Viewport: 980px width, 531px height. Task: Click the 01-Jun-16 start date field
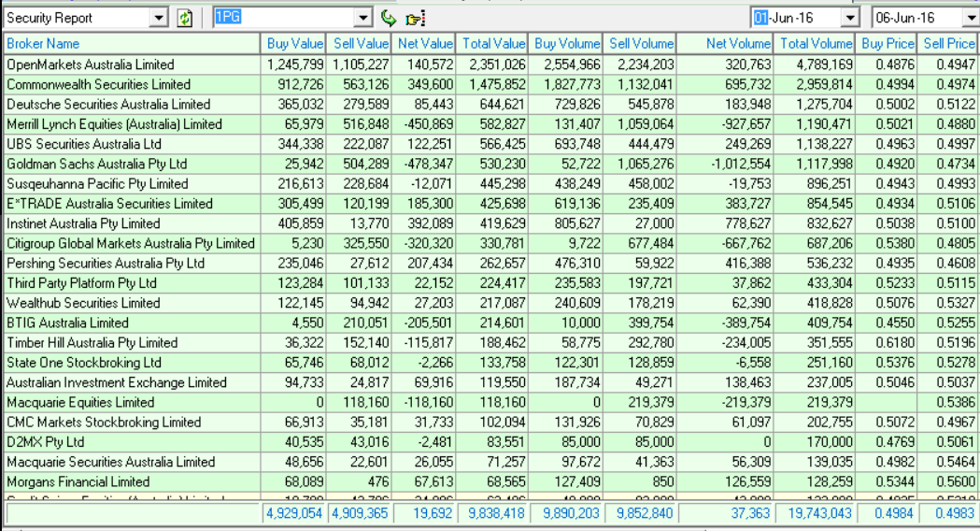pyautogui.click(x=796, y=18)
